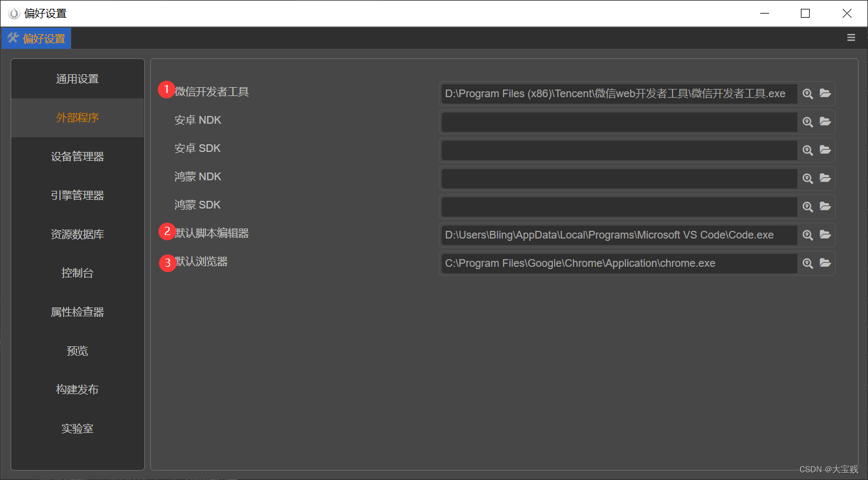Click the folder icon for 安卓 NDK
This screenshot has width=868, height=480.
click(825, 122)
